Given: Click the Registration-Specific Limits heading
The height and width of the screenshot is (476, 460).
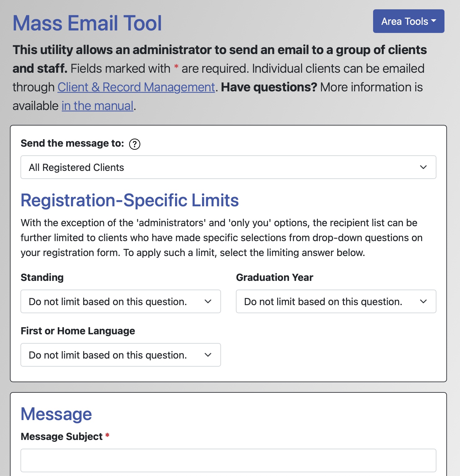Looking at the screenshot, I should [130, 200].
